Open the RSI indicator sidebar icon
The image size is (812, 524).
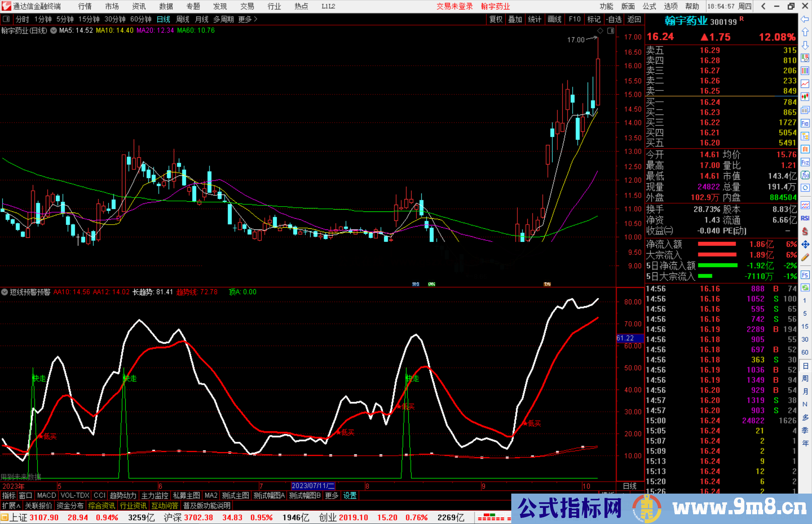(x=805, y=218)
